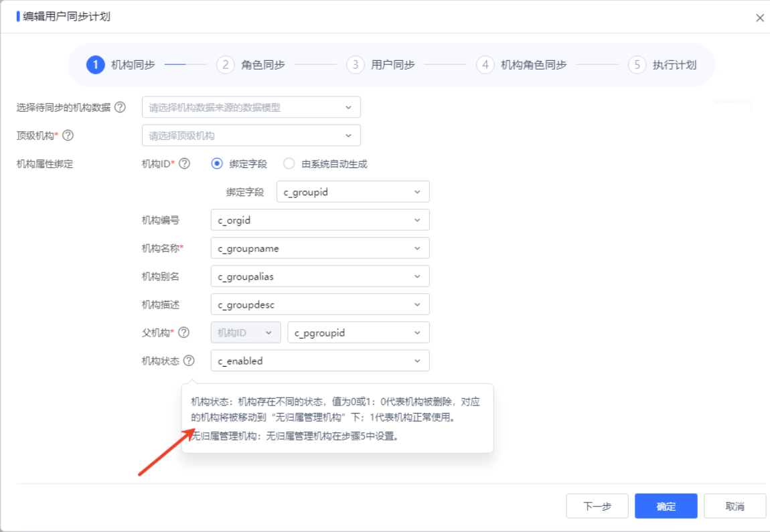The height and width of the screenshot is (532, 770).
Task: Open help icon beside 顶级机构
Action: coord(68,135)
